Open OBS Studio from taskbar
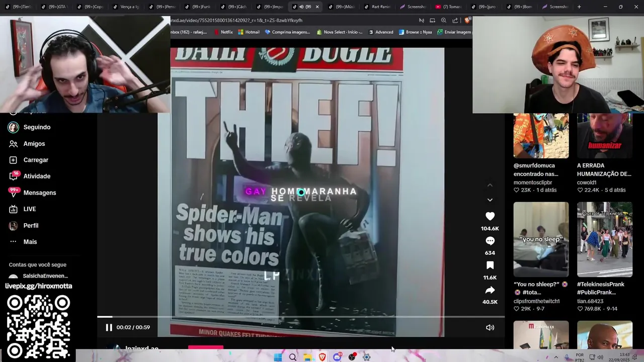The height and width of the screenshot is (362, 644). click(x=352, y=357)
